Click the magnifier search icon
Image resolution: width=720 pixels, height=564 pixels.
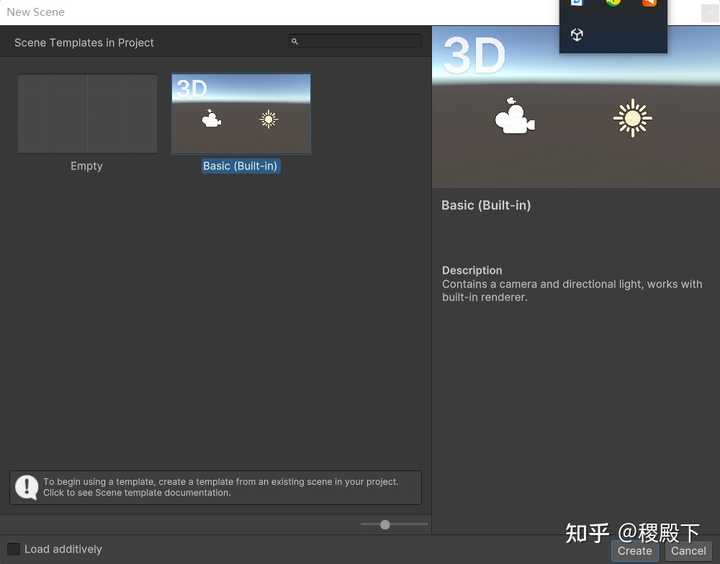(x=294, y=41)
